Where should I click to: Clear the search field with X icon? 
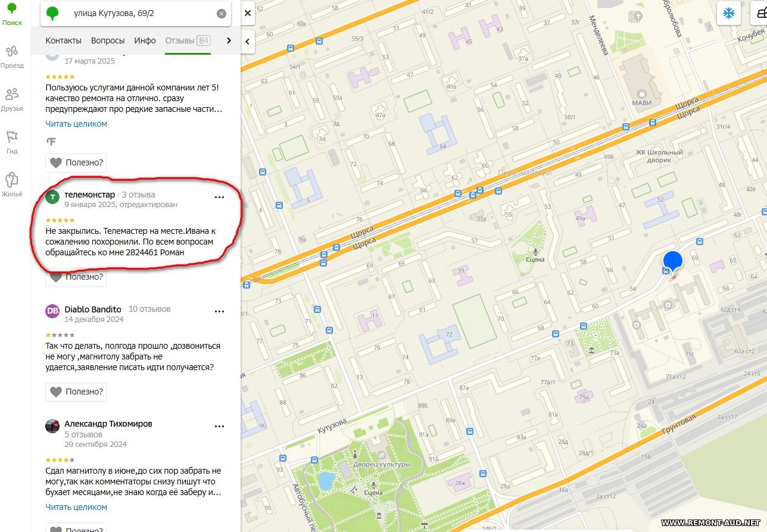click(x=222, y=14)
